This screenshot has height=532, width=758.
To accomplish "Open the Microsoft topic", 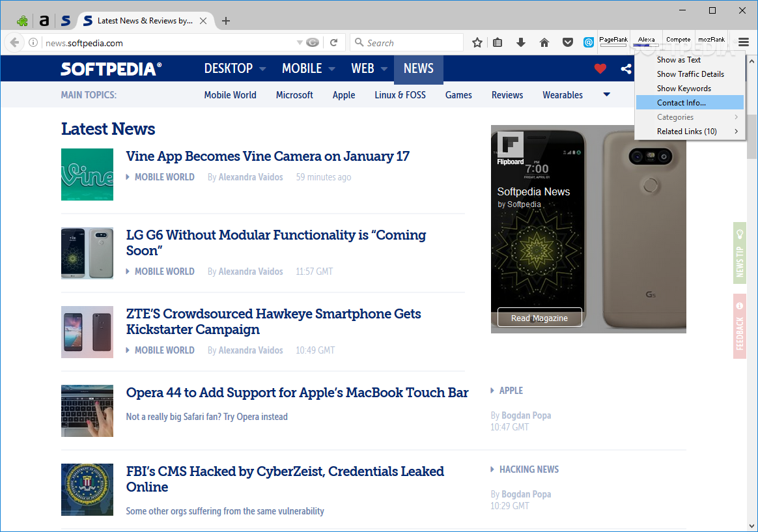I will tap(294, 95).
